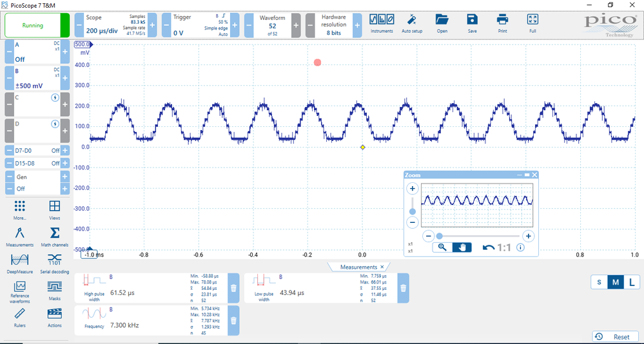644x344 pixels.
Task: Enable digital channels D7-D0
Action: tap(65, 151)
